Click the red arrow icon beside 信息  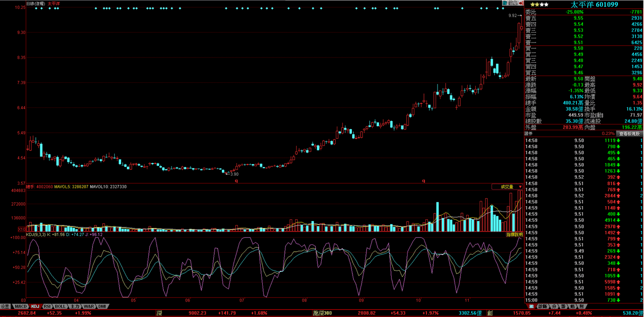pyautogui.click(x=521, y=3)
